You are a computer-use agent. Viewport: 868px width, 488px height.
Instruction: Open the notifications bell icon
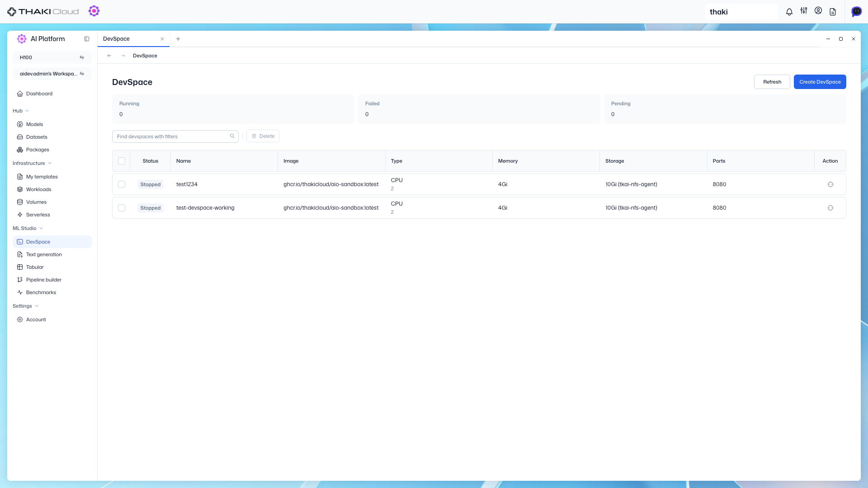coord(789,12)
